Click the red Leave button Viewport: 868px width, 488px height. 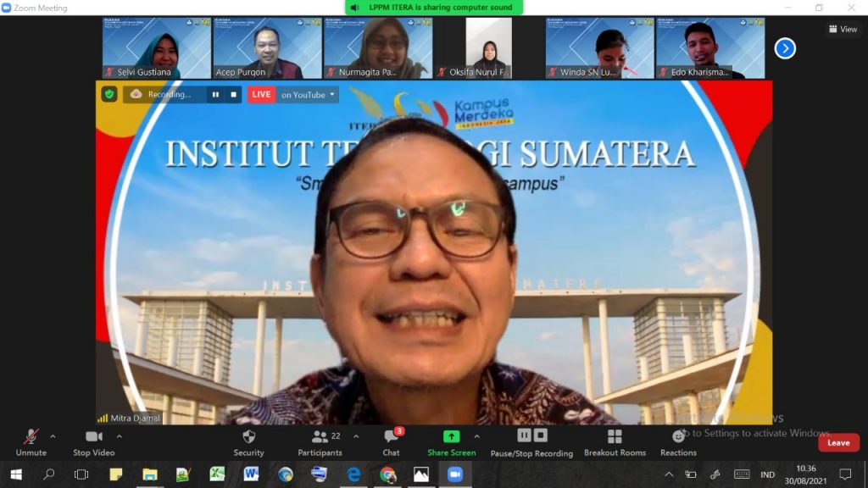838,442
